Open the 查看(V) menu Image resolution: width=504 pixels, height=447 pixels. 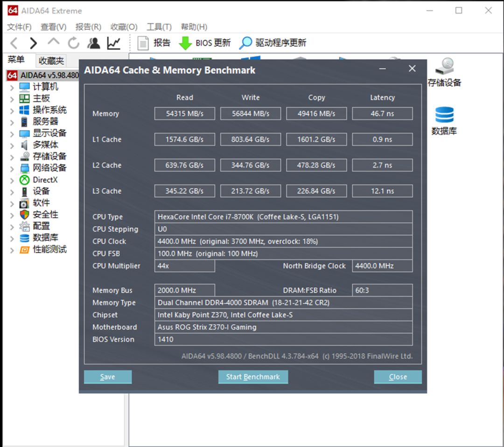(x=53, y=27)
